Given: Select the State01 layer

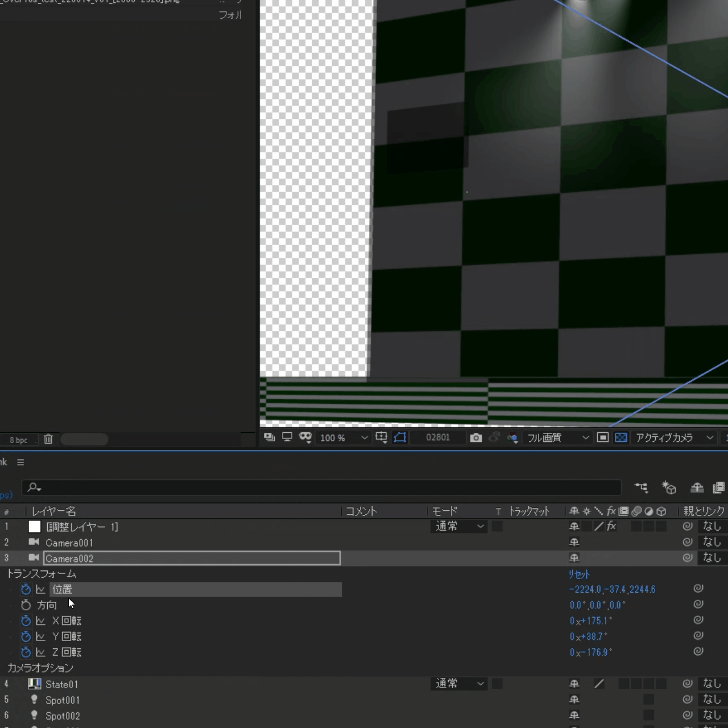Looking at the screenshot, I should (61, 684).
